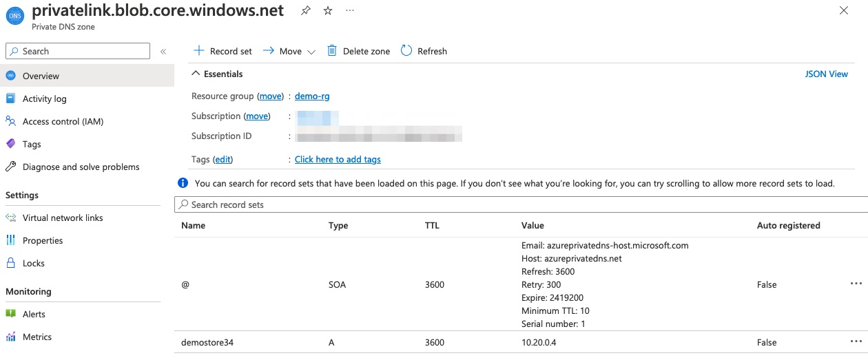This screenshot has width=868, height=360.
Task: Select the @ SOA record row
Action: (521, 284)
